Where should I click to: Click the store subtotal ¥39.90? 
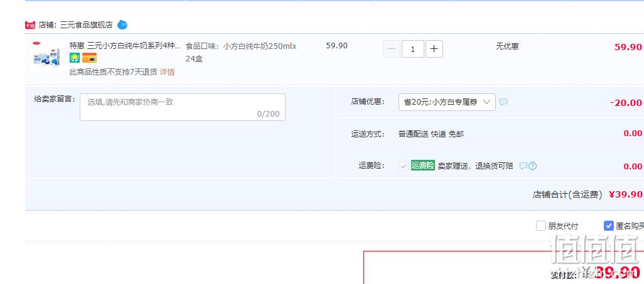(626, 194)
